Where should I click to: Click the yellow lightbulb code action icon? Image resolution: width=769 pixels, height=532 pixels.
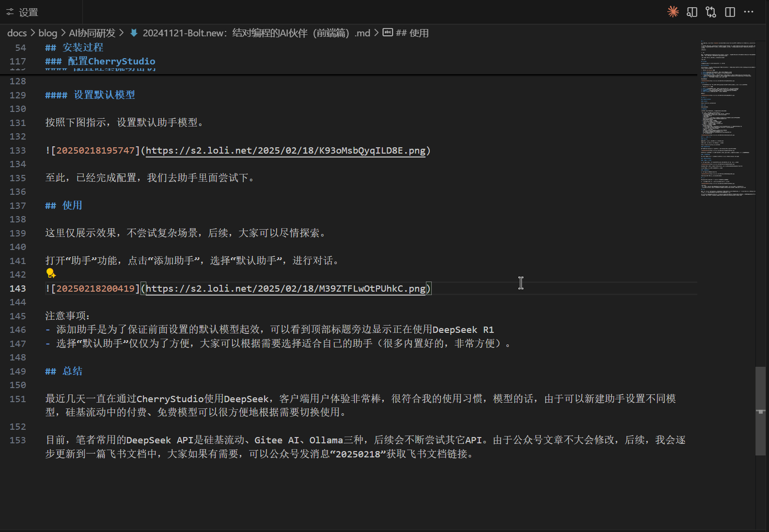click(x=50, y=274)
